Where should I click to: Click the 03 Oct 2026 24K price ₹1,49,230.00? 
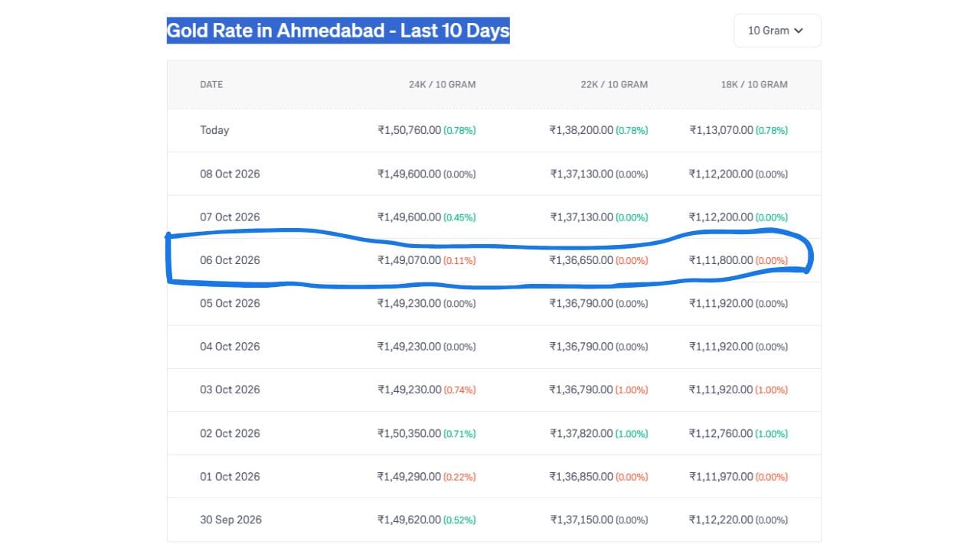pos(409,390)
